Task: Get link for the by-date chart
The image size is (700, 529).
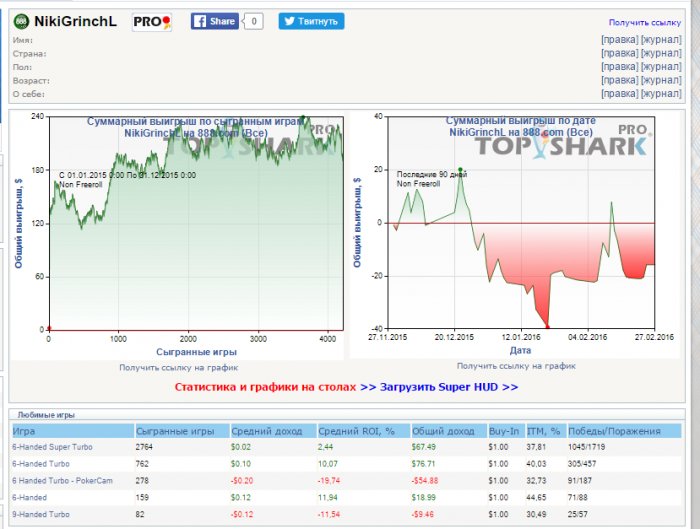Action: (516, 366)
